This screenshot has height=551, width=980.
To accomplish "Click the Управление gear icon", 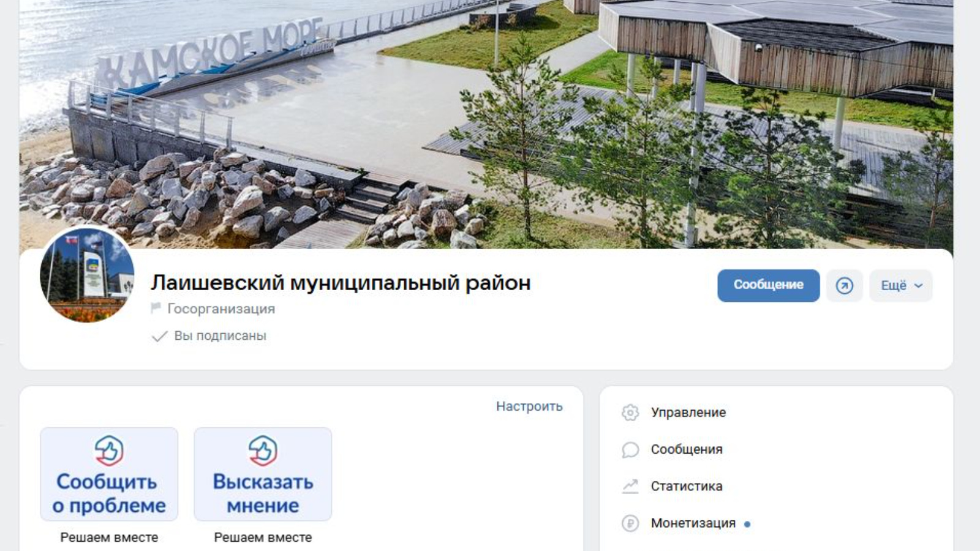I will (630, 413).
